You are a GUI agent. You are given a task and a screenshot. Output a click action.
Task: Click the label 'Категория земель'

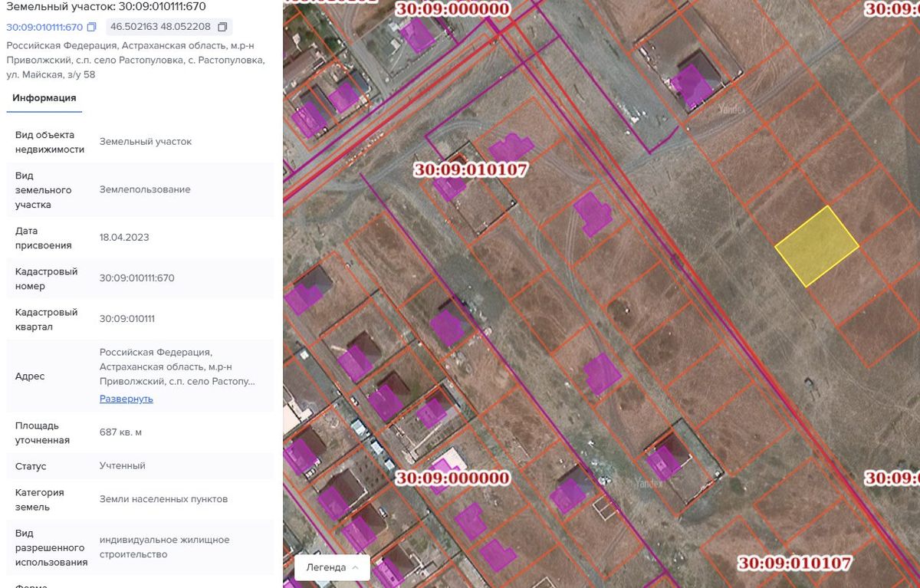tap(40, 499)
